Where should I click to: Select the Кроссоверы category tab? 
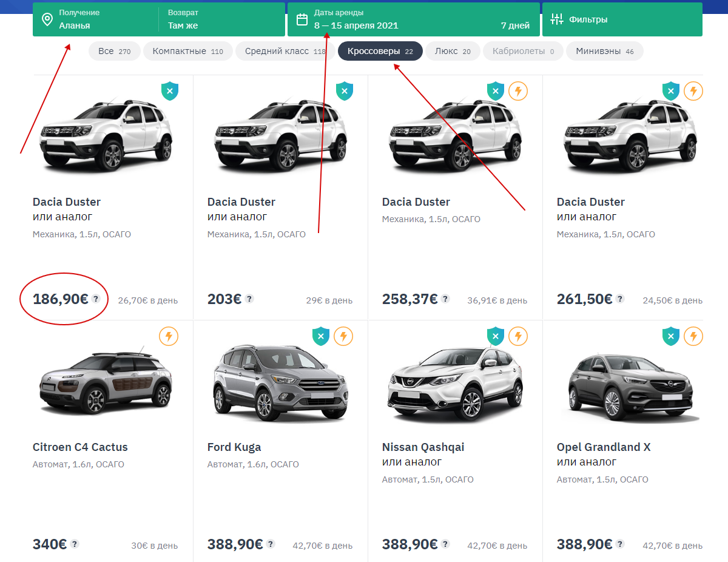pyautogui.click(x=380, y=52)
